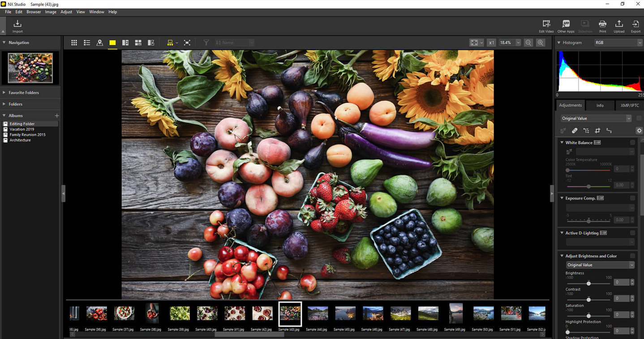The image size is (644, 339).
Task: Select the 4-image compare view
Action: [x=138, y=43]
